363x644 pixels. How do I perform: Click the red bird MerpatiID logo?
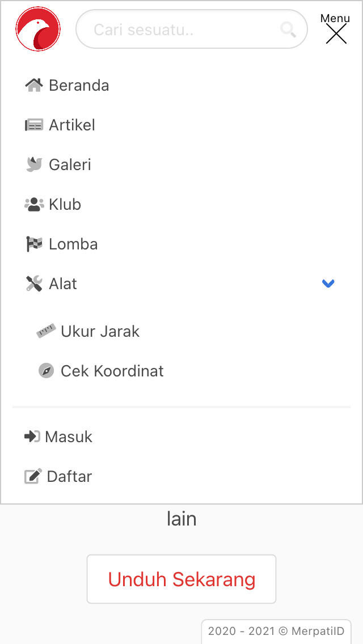[38, 29]
